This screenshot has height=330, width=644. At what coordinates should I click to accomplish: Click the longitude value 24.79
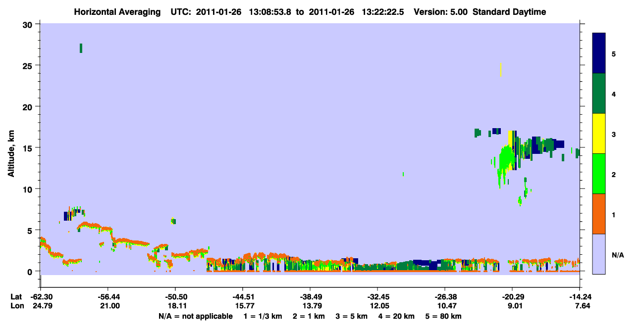[x=42, y=306]
